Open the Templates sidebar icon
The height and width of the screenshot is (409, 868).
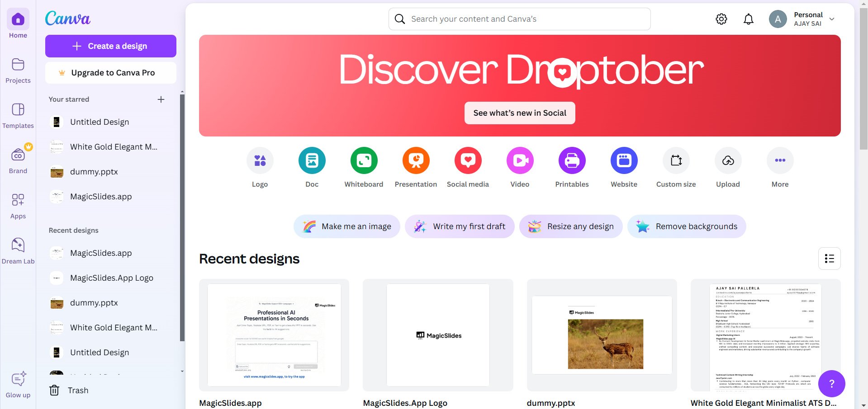(18, 110)
